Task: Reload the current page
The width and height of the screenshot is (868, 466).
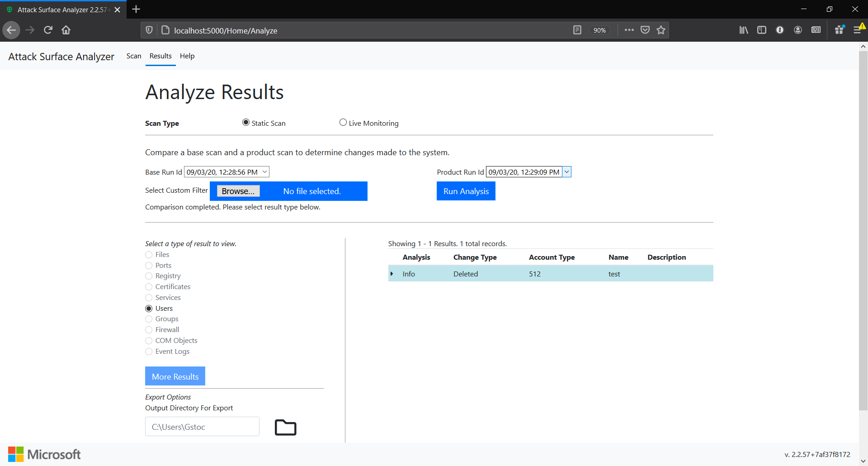Action: pyautogui.click(x=48, y=30)
